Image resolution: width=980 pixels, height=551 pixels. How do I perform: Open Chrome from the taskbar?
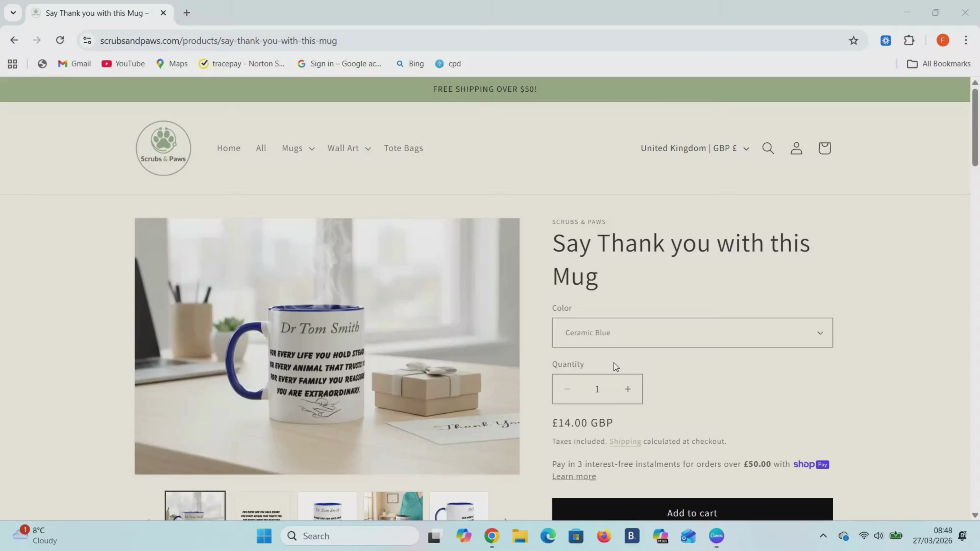click(x=492, y=536)
